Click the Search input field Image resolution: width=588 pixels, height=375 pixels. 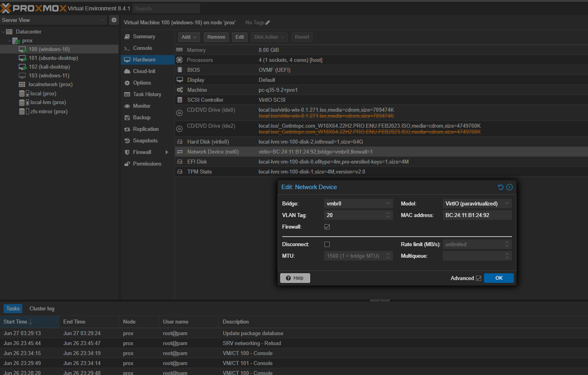(166, 8)
